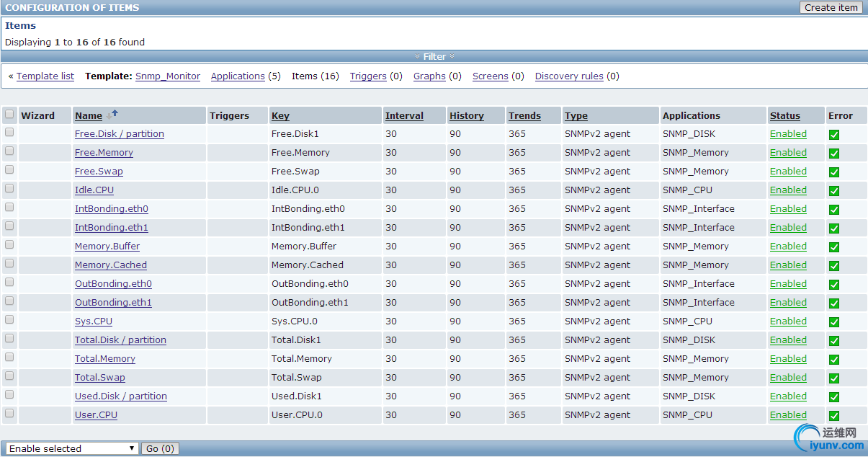Sort by the Status column header
Screen dimensions: 868x457
[784, 115]
